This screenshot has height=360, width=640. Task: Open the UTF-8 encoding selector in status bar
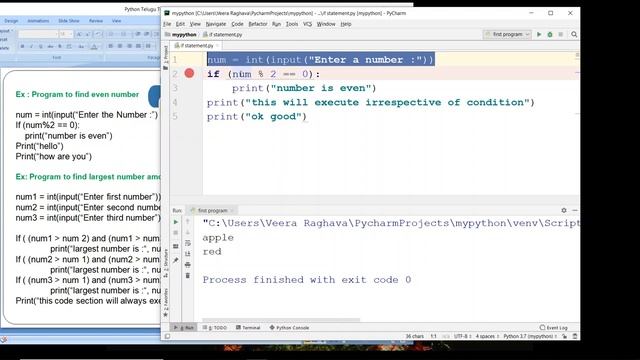tap(463, 336)
